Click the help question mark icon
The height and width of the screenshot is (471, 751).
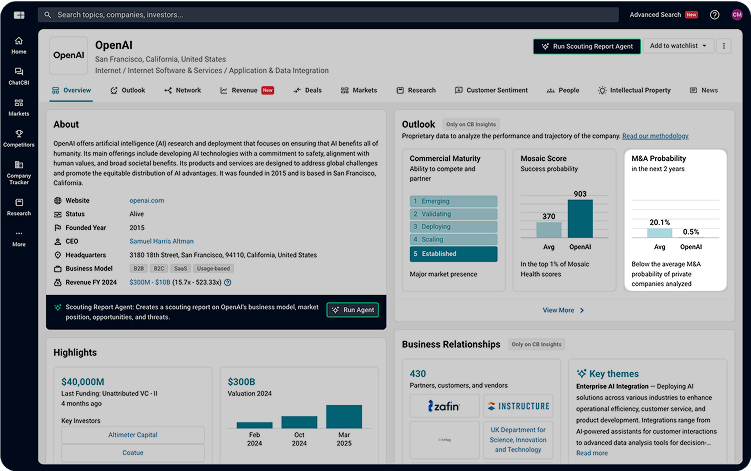point(714,15)
